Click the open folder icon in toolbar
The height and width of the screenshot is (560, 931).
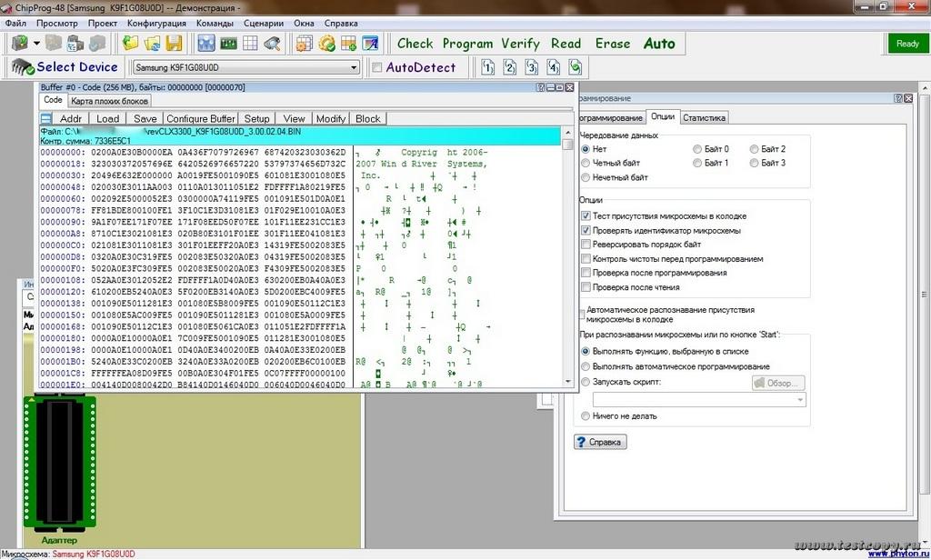click(131, 44)
